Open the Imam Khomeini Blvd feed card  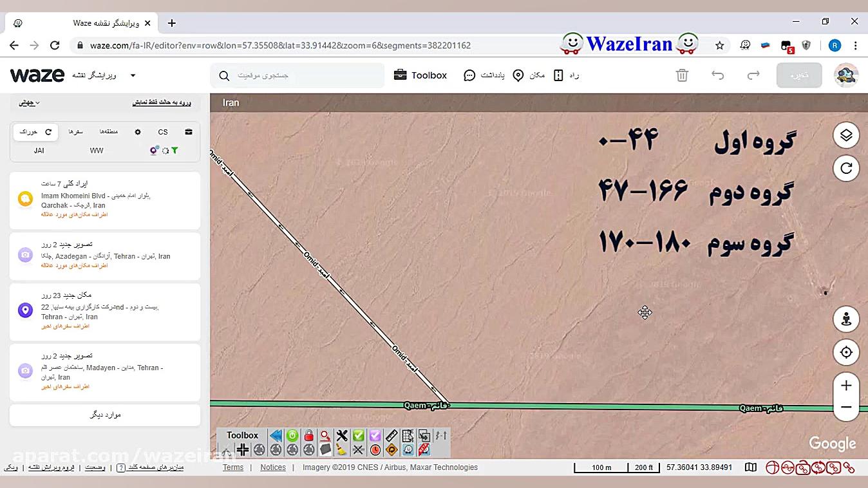[x=105, y=200]
